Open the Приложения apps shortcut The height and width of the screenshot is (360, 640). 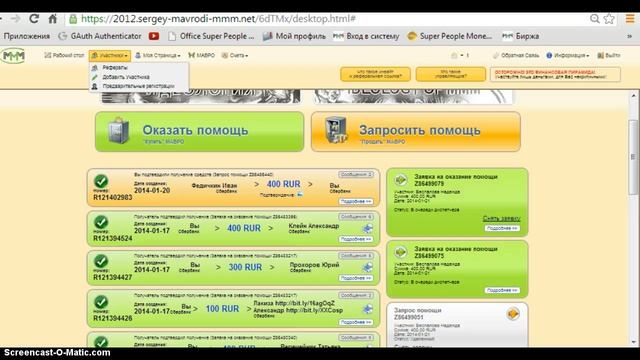pos(27,36)
